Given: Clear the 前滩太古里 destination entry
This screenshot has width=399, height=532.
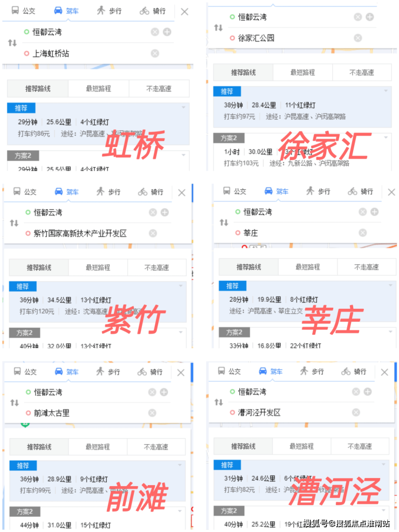Looking at the screenshot, I should (x=153, y=413).
